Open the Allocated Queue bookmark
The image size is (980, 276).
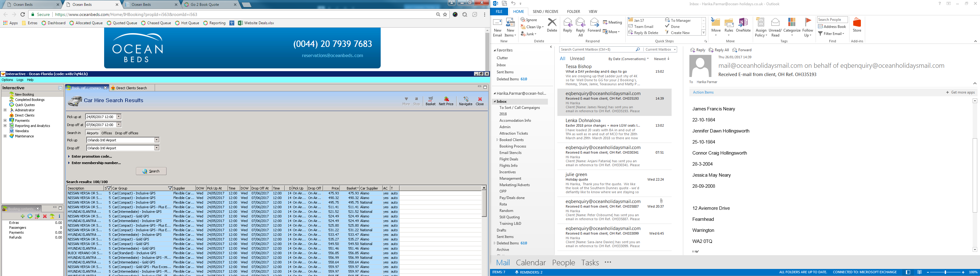(86, 23)
